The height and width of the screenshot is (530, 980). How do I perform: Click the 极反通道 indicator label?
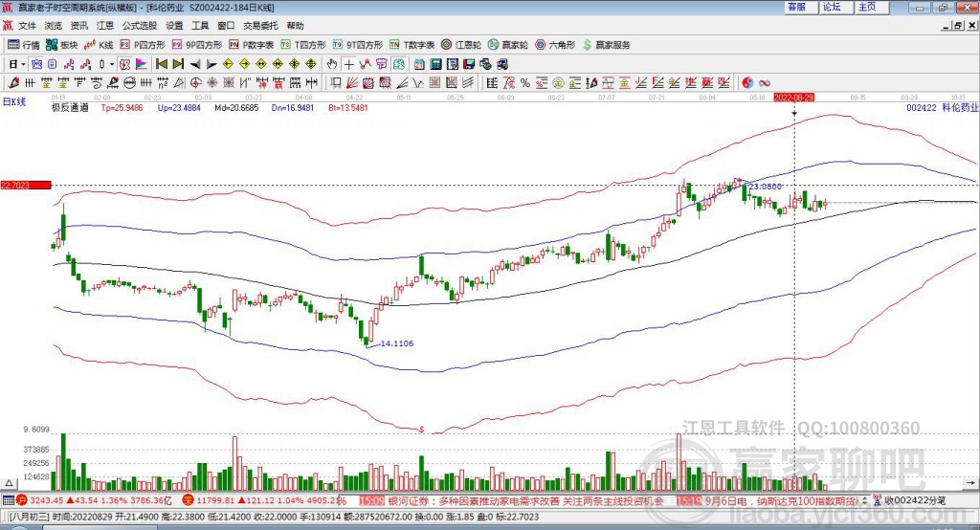(x=69, y=107)
